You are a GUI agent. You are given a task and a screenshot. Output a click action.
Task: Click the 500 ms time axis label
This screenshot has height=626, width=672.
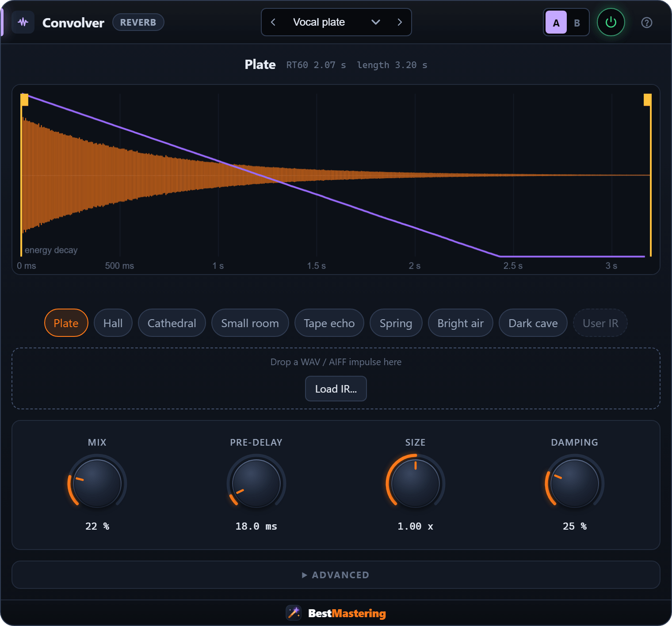click(119, 266)
